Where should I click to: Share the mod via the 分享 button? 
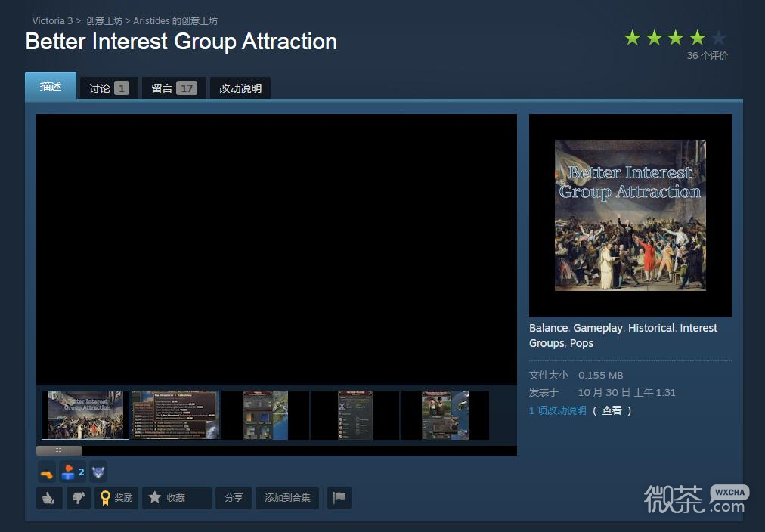[234, 498]
